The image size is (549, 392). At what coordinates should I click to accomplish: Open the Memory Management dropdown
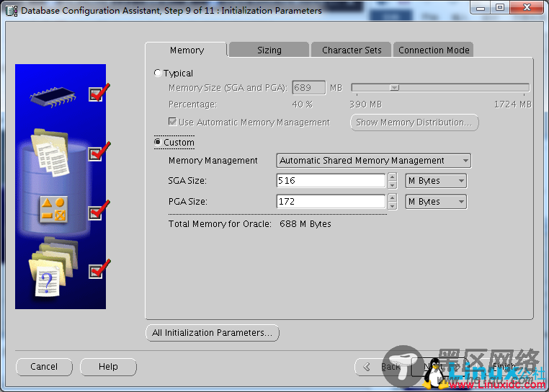374,161
